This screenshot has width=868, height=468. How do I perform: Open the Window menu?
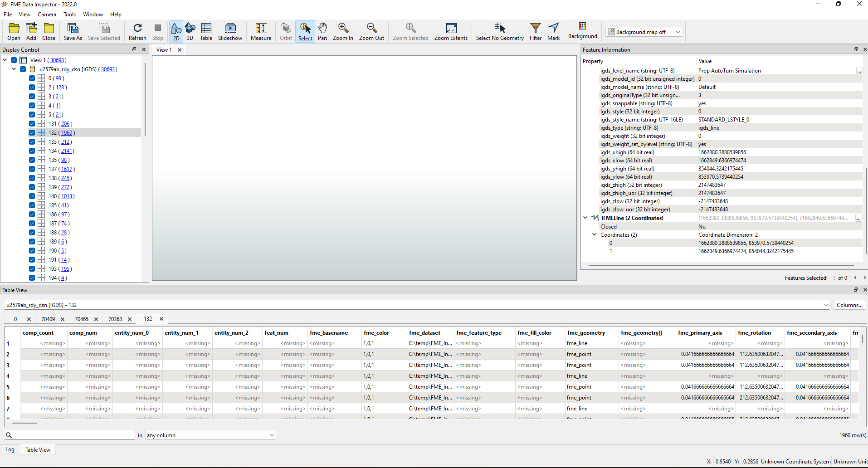coord(93,15)
